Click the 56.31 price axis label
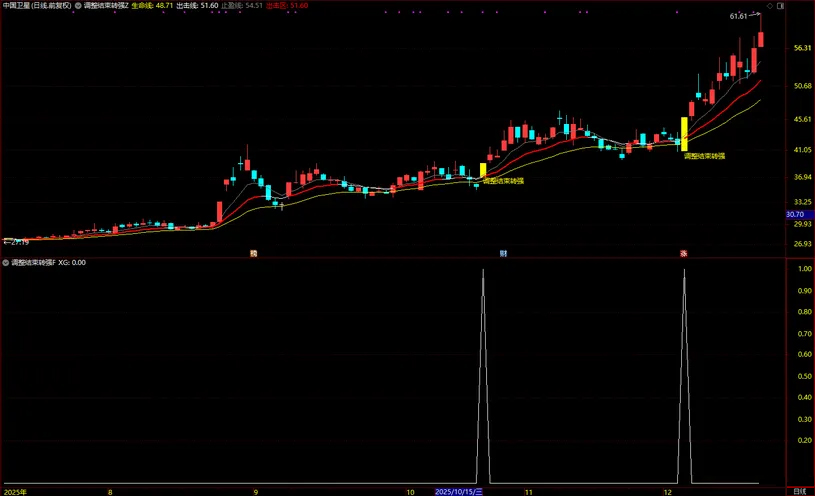This screenshot has width=815, height=496. 803,48
